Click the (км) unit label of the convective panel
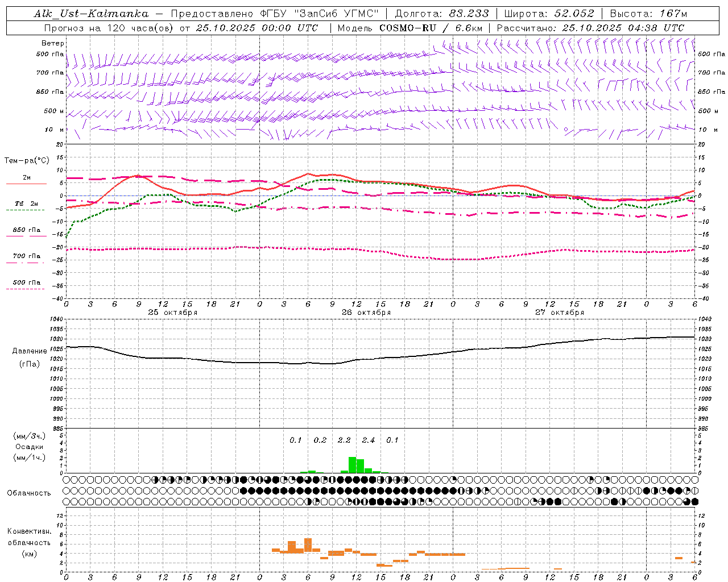 30,554
